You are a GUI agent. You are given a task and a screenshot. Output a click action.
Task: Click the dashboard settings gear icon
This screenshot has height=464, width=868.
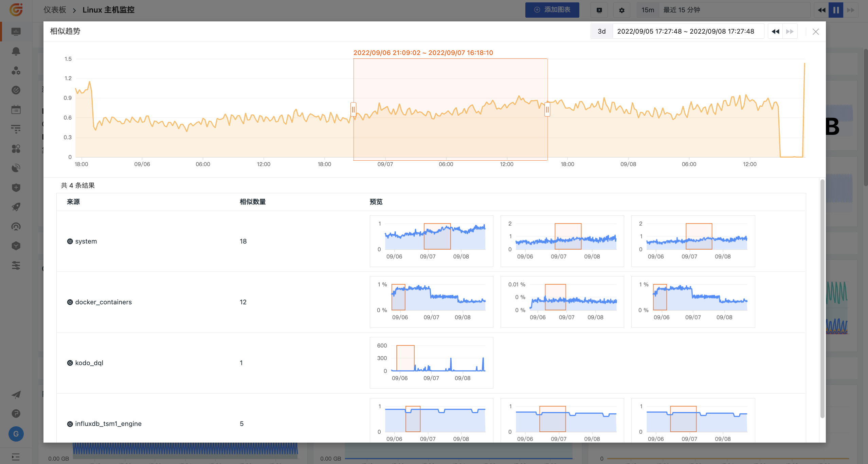tap(621, 10)
